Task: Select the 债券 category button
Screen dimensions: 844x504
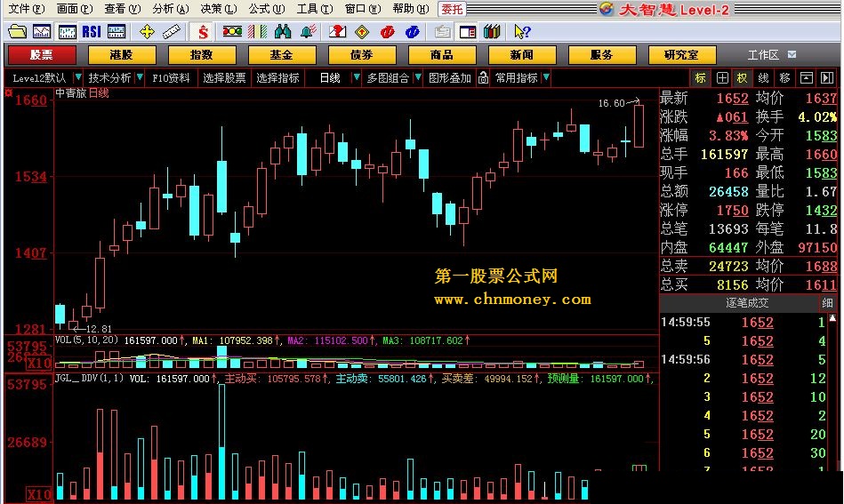Action: pos(362,55)
